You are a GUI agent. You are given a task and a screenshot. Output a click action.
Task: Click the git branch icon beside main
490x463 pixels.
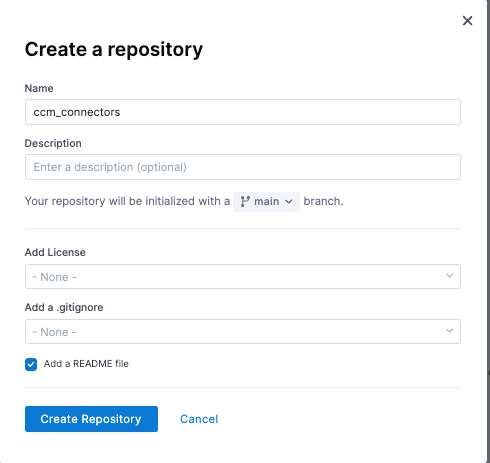coord(245,202)
